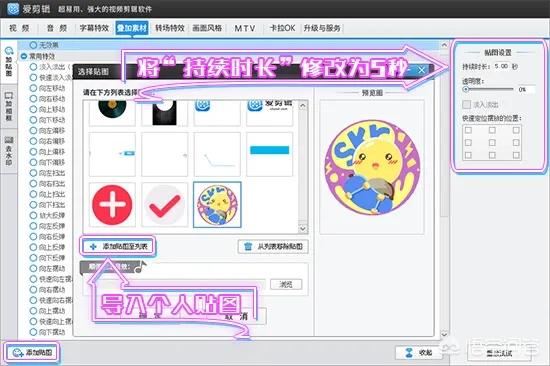Click the music note icon beside sound effect
This screenshot has width=550, height=366.
click(x=140, y=267)
